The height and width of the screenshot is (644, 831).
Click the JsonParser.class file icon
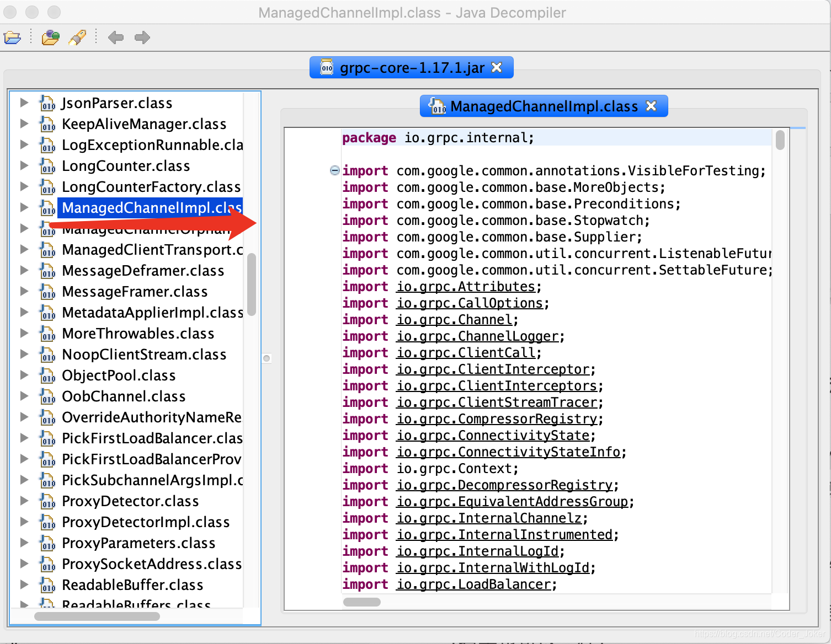pyautogui.click(x=47, y=103)
